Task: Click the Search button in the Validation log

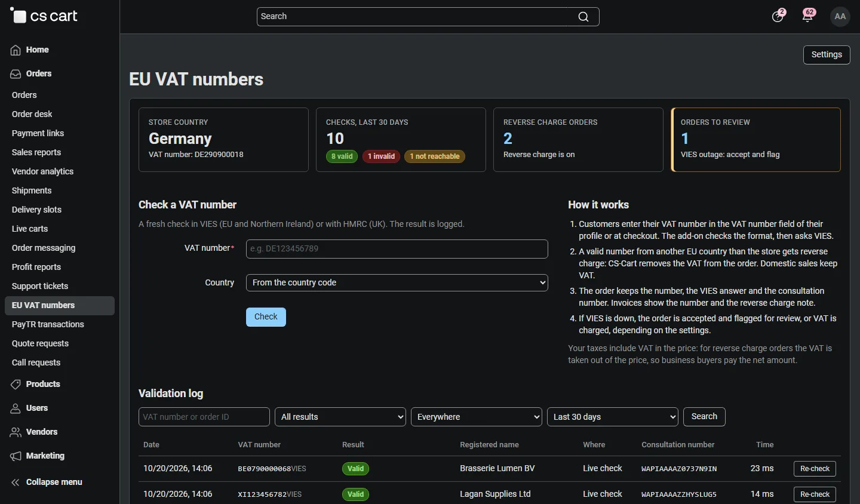Action: pyautogui.click(x=704, y=417)
